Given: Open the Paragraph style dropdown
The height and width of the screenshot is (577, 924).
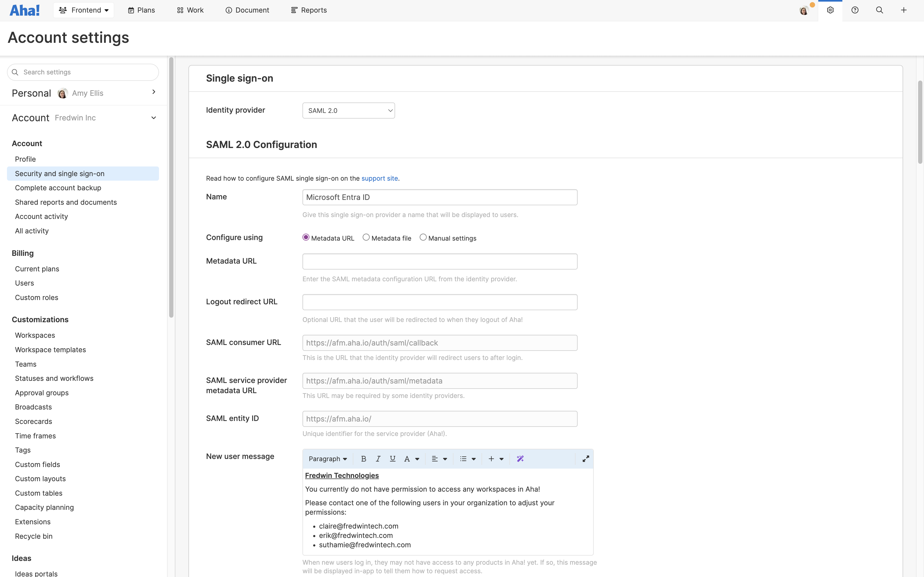Looking at the screenshot, I should click(x=327, y=459).
